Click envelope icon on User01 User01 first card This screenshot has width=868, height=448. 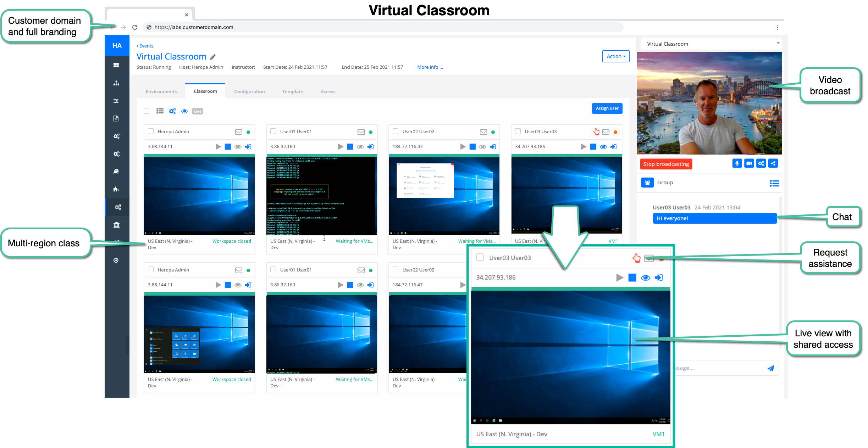(x=361, y=132)
